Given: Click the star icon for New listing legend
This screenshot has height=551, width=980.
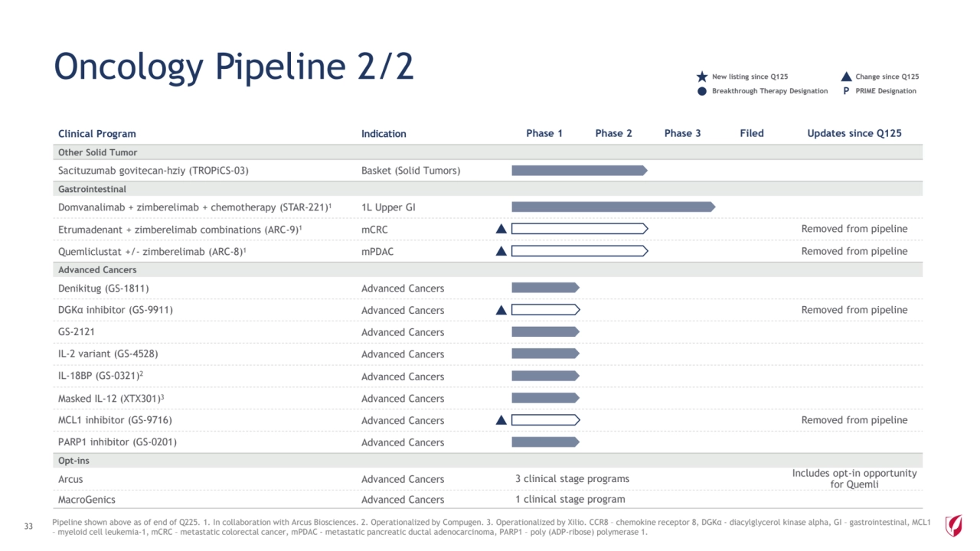Looking at the screenshot, I should coord(702,77).
